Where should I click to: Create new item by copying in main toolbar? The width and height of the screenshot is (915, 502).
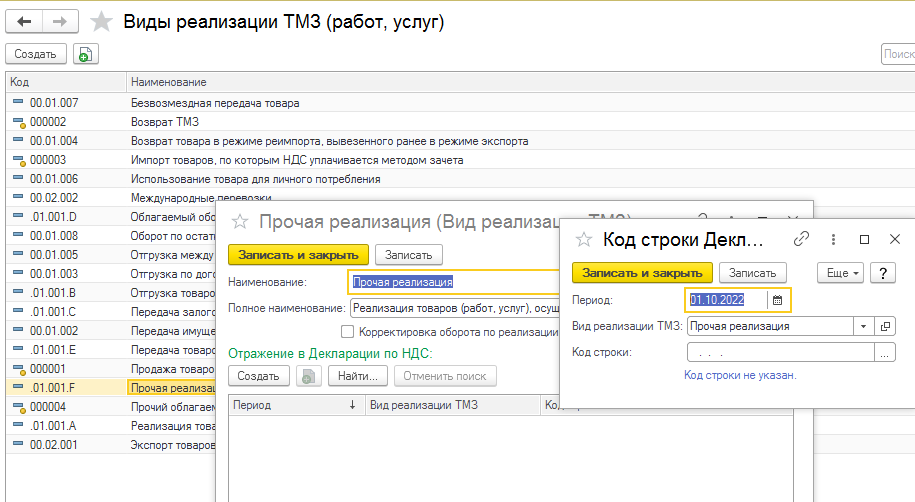click(86, 54)
